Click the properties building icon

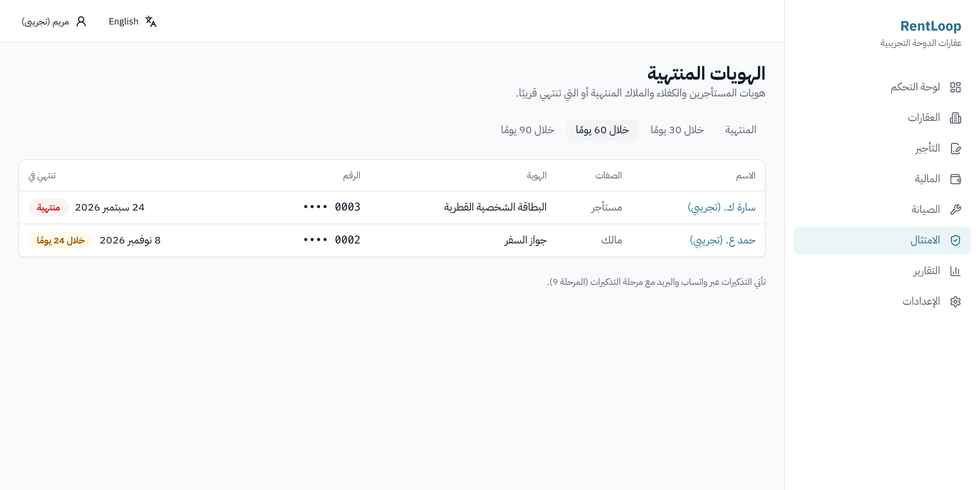pos(955,118)
